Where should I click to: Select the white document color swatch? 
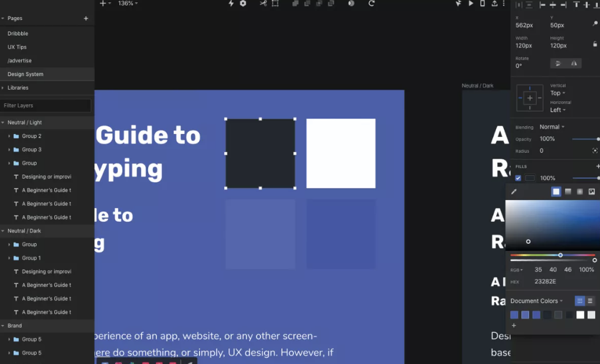(581, 315)
